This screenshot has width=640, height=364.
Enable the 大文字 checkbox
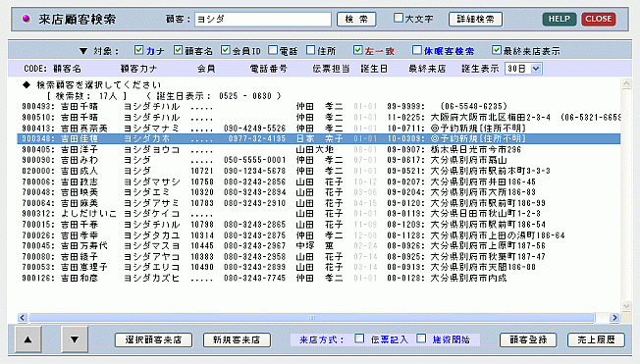click(x=398, y=18)
